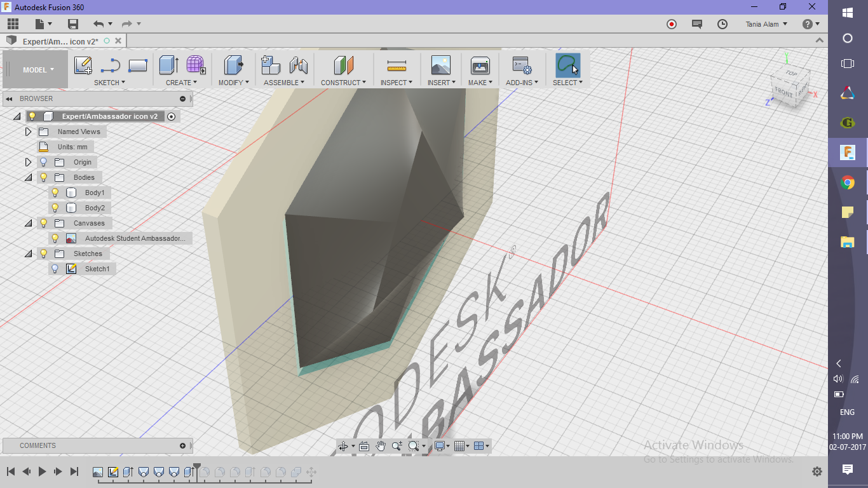Click the Zoom magnifier navigation icon
This screenshot has width=868, height=488.
[397, 446]
